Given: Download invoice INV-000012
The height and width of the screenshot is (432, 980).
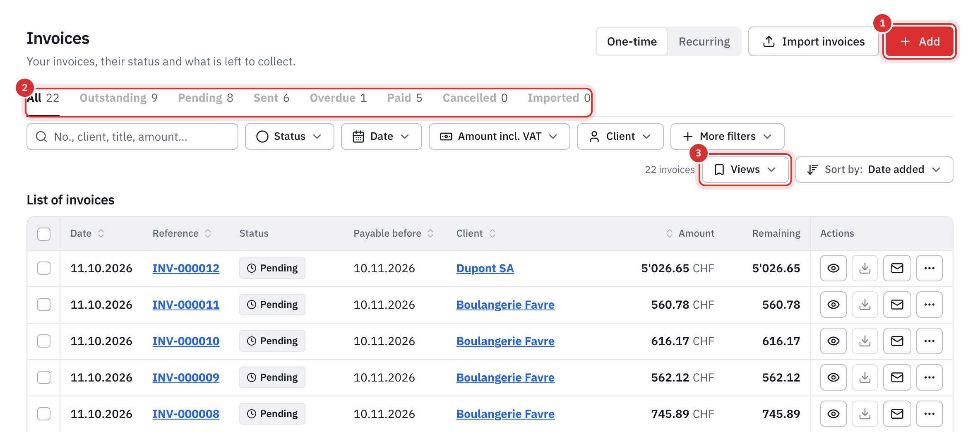Looking at the screenshot, I should pos(865,268).
